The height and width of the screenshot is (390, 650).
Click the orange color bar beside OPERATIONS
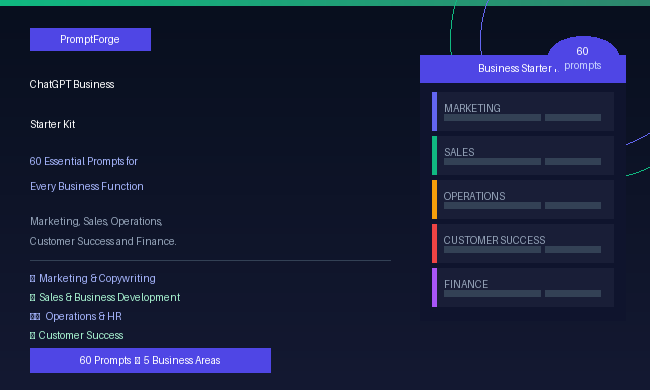434,199
